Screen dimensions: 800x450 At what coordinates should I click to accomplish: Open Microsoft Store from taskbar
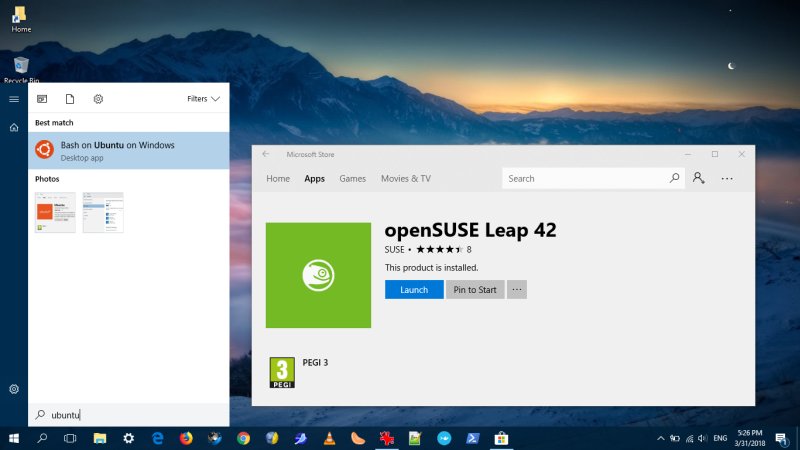(x=501, y=438)
